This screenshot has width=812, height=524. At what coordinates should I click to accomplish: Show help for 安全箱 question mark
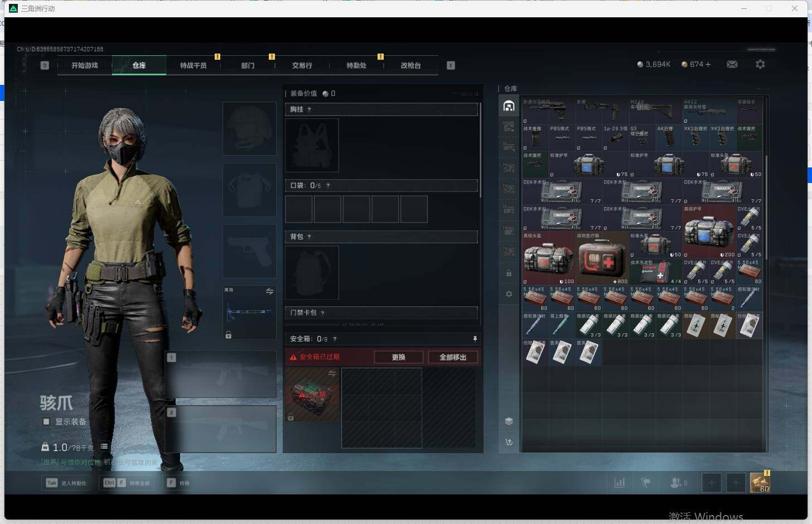point(335,339)
